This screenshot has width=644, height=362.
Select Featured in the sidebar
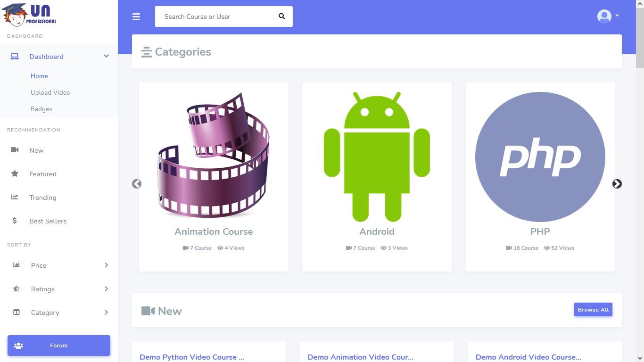pos(43,174)
